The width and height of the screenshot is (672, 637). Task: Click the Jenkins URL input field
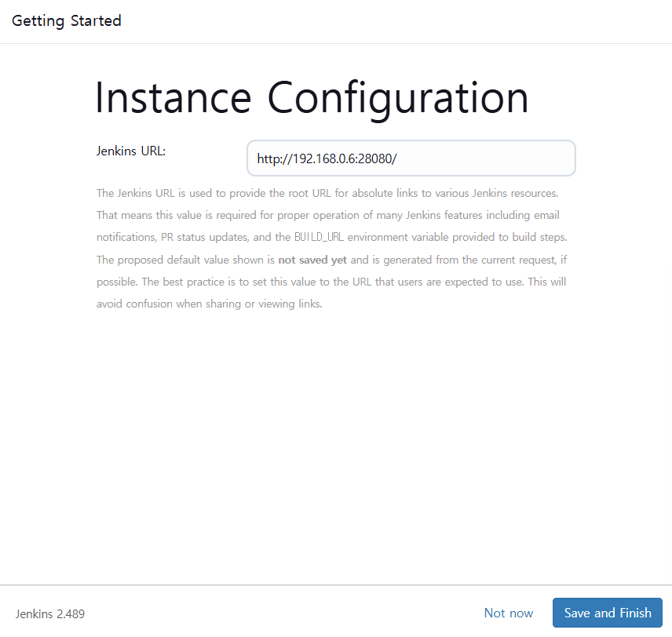[411, 158]
